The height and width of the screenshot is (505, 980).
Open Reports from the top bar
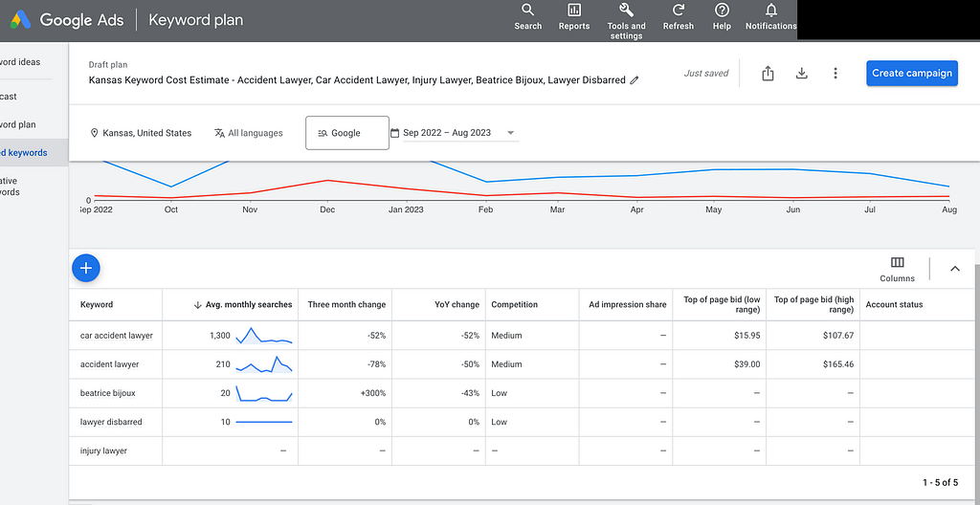pyautogui.click(x=574, y=17)
